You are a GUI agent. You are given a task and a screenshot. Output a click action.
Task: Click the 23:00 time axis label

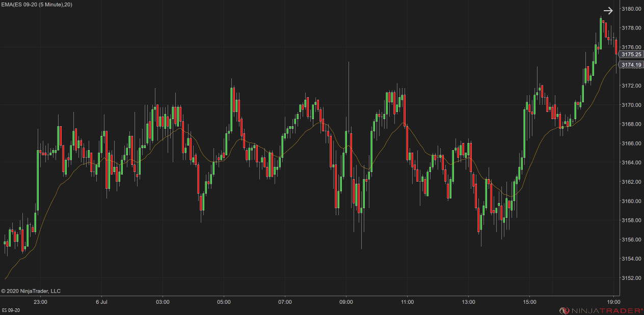(40, 302)
